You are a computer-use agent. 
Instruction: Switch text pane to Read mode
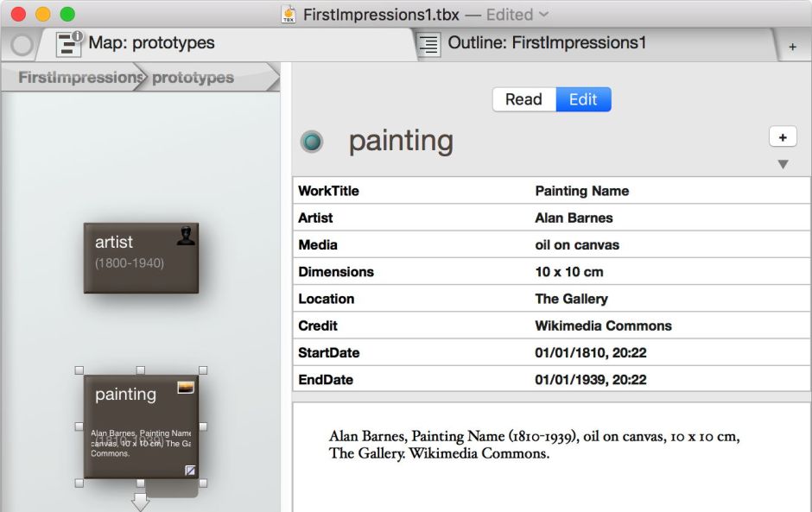pyautogui.click(x=523, y=99)
